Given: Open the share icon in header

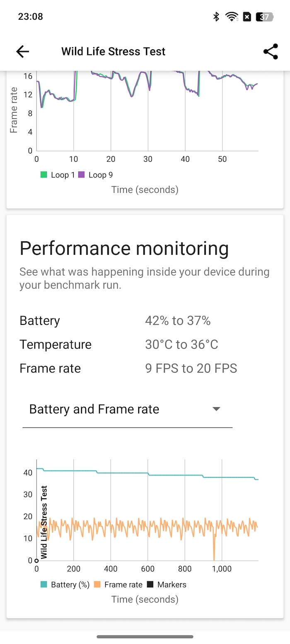Looking at the screenshot, I should [x=271, y=51].
